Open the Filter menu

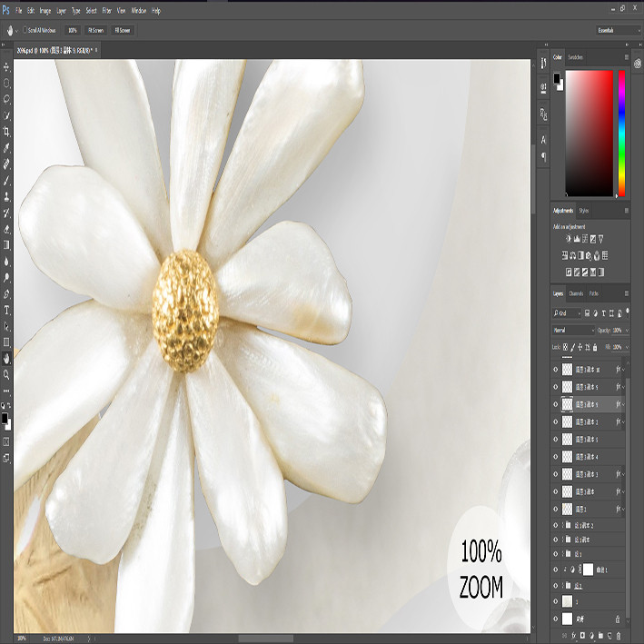(107, 11)
